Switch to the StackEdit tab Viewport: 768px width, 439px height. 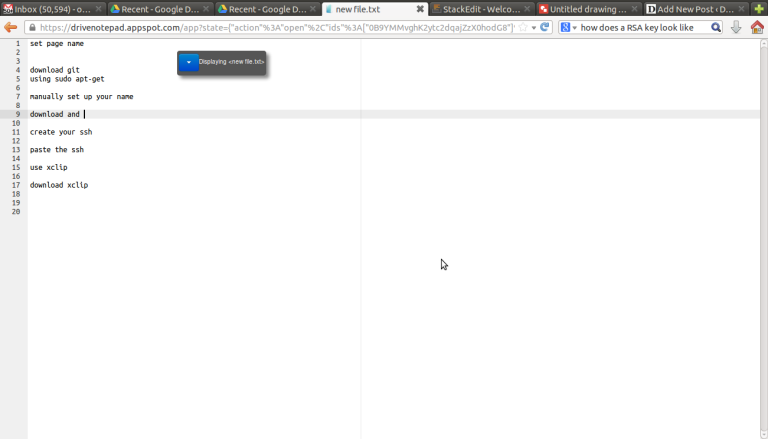[x=480, y=9]
